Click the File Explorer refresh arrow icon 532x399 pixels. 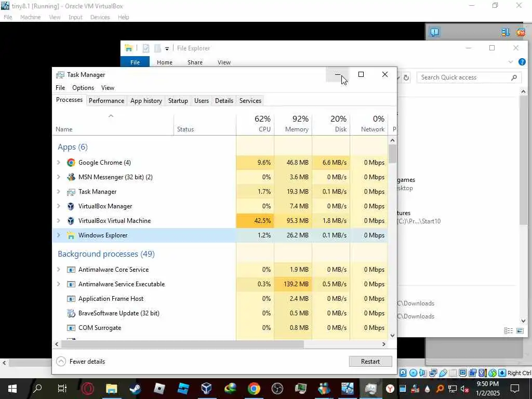pos(406,78)
